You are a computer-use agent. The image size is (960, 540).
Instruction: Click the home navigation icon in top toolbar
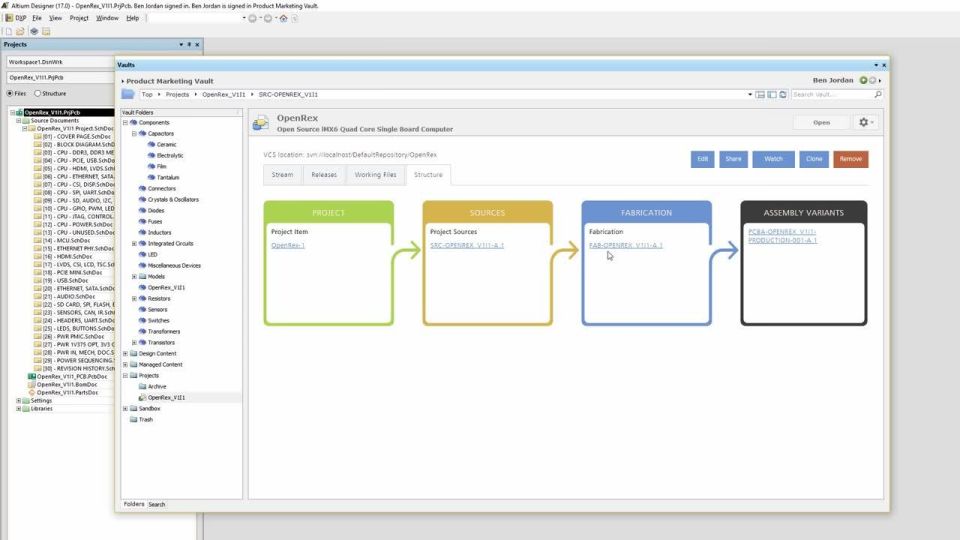click(283, 18)
